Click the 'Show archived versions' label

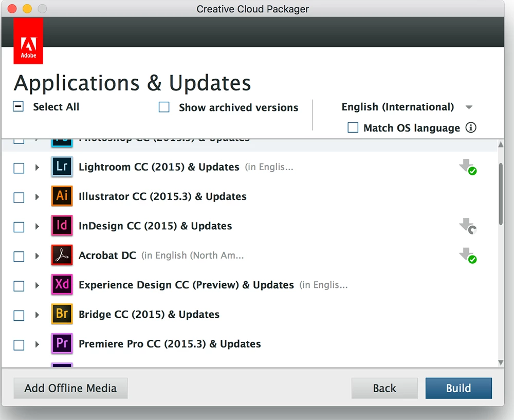[x=238, y=107]
